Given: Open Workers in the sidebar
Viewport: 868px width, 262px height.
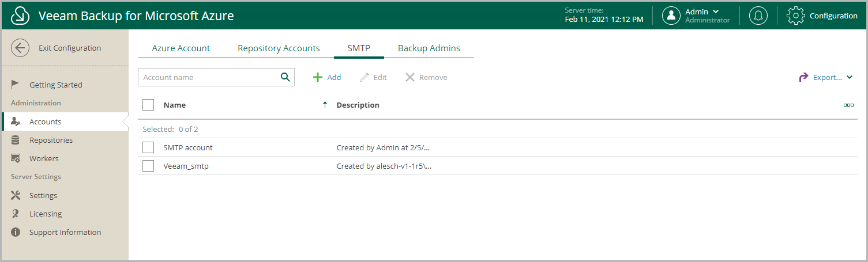Looking at the screenshot, I should (x=44, y=158).
